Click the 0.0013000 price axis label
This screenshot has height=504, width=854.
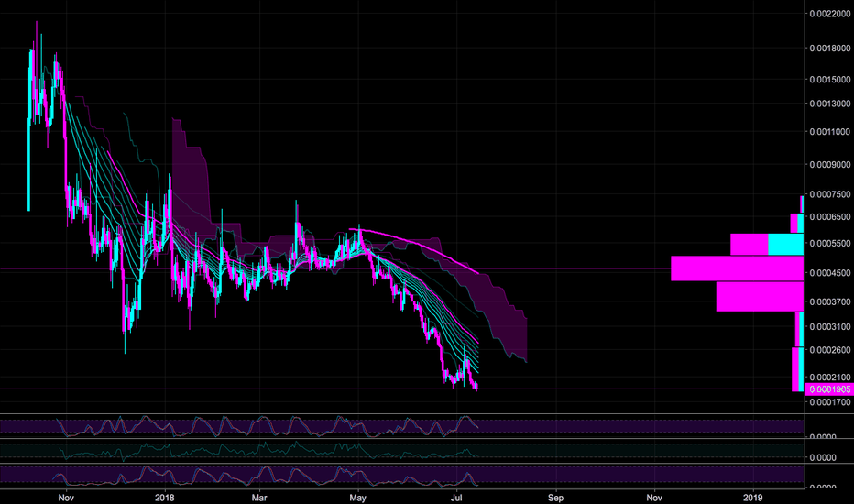(830, 104)
